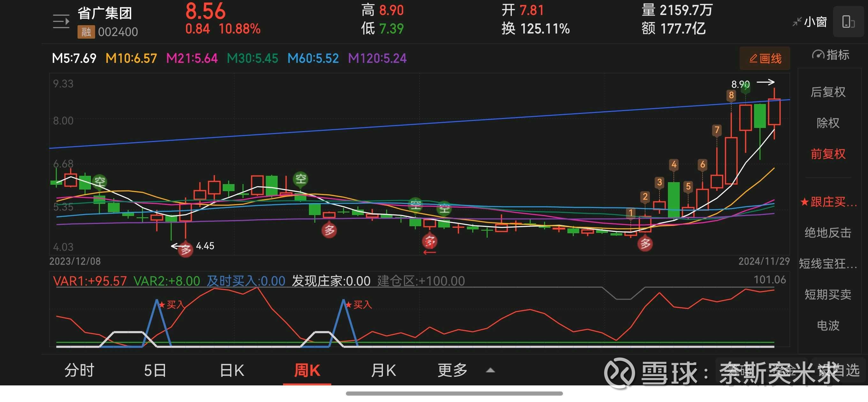
Task: Tap sequence marker 2 on chart
Action: [645, 197]
